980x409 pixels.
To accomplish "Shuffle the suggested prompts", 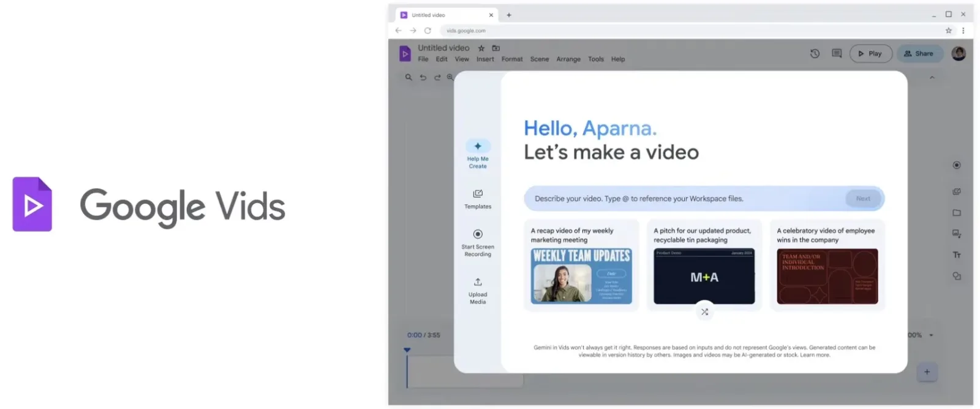I will tap(704, 312).
